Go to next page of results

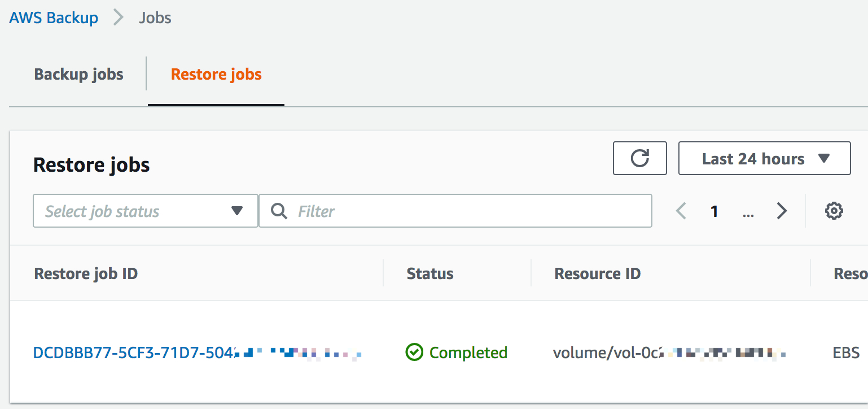(x=782, y=211)
